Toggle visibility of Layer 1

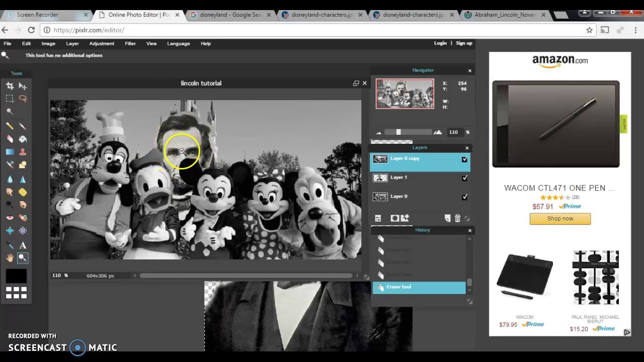click(x=464, y=178)
